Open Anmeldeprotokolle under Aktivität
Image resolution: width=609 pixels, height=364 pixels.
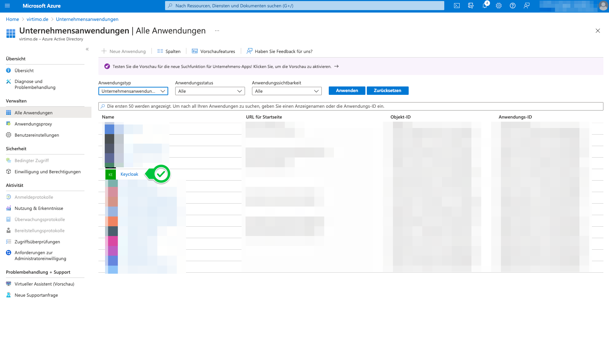tap(34, 197)
